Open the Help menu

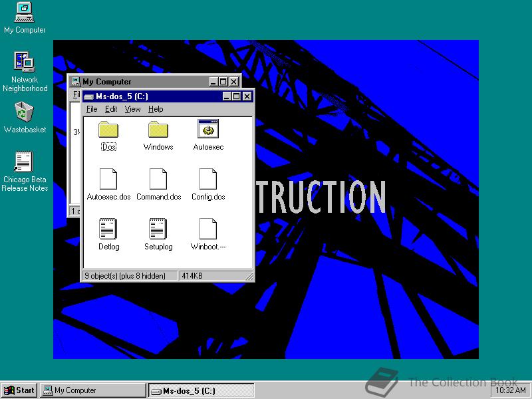156,109
